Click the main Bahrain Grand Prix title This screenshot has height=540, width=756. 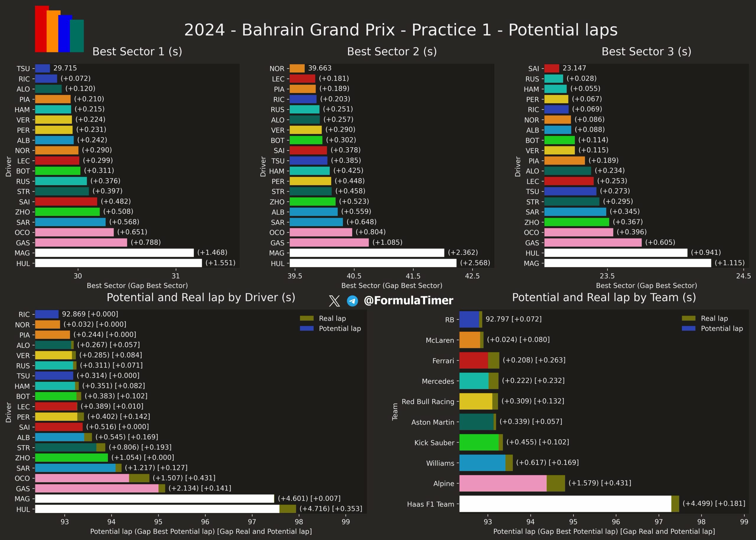click(401, 30)
